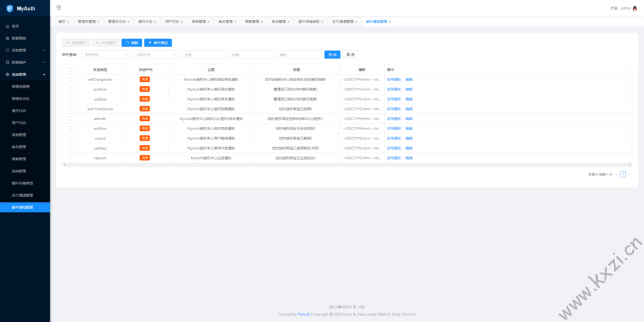Screen dimensions: 644x322
Task: Tick checkbox for editPass row
Action: click(x=70, y=128)
